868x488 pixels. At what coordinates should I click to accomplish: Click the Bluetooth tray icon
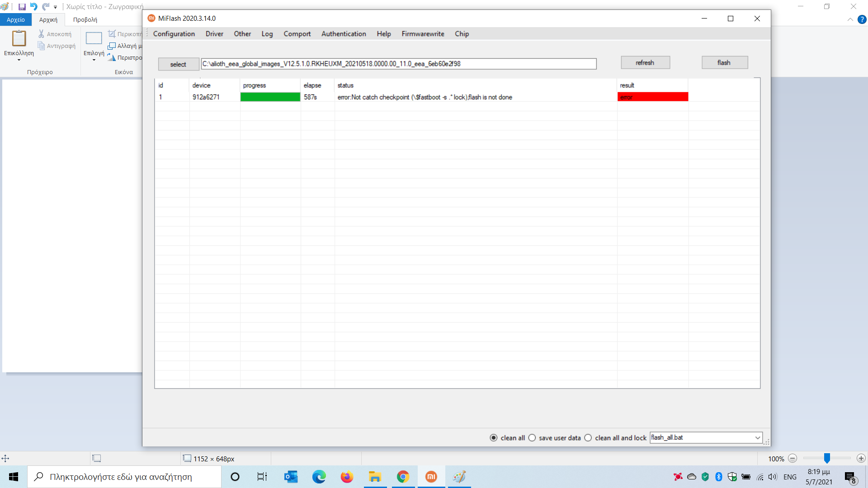719,477
